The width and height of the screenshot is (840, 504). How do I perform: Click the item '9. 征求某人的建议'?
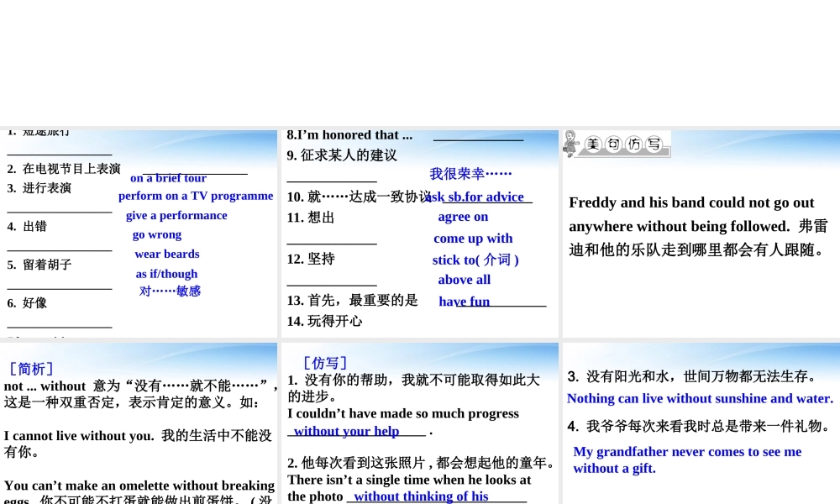342,155
